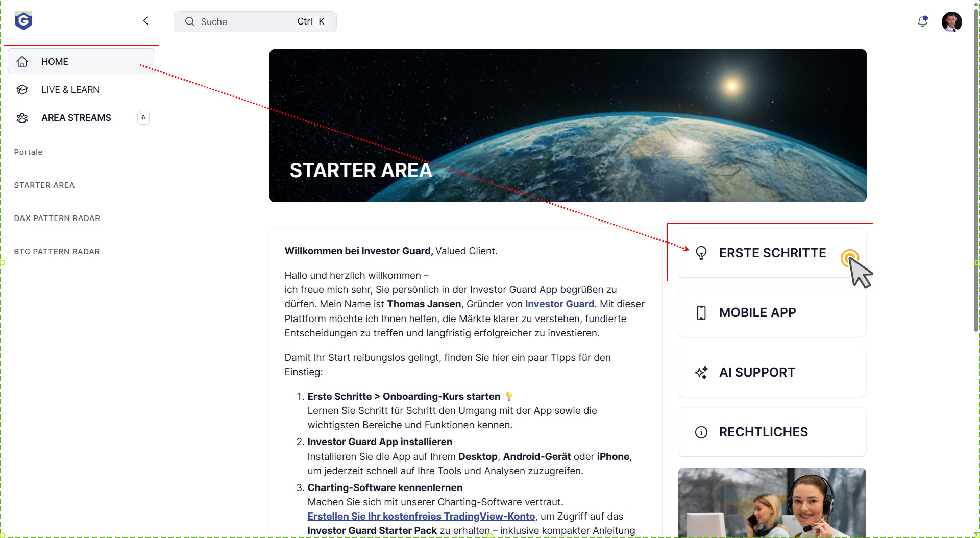Select DAX PATTERN RADAR portal
980x538 pixels.
pyautogui.click(x=57, y=218)
